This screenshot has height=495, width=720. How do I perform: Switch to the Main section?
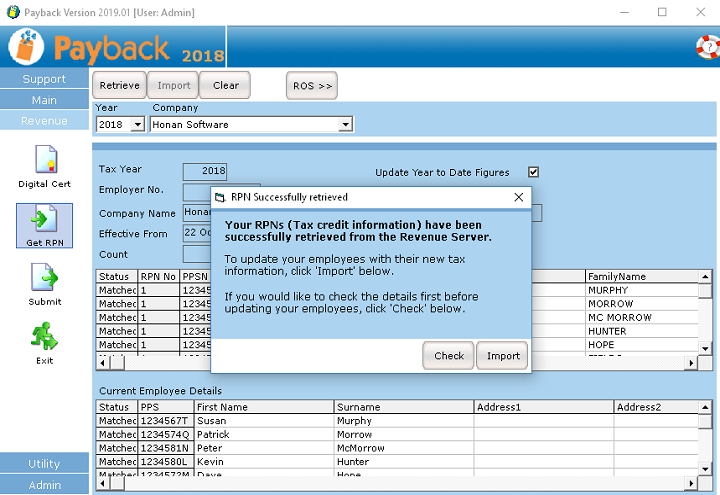tap(45, 100)
